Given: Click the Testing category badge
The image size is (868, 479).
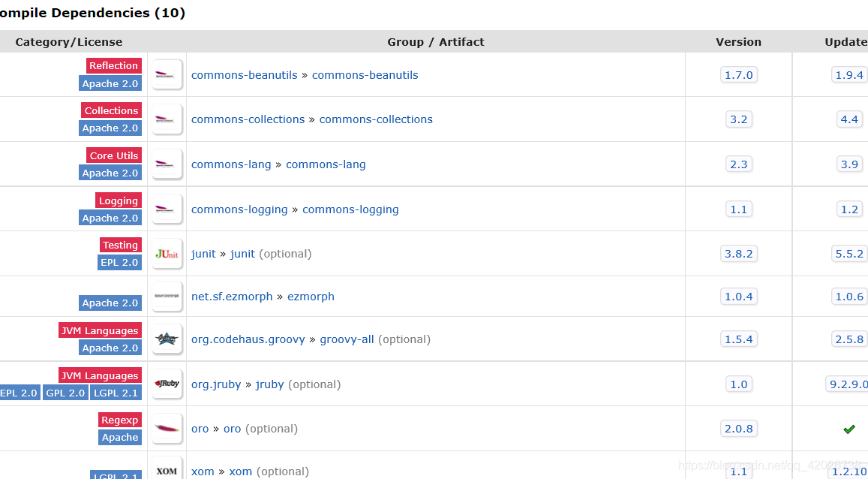Looking at the screenshot, I should pos(120,245).
